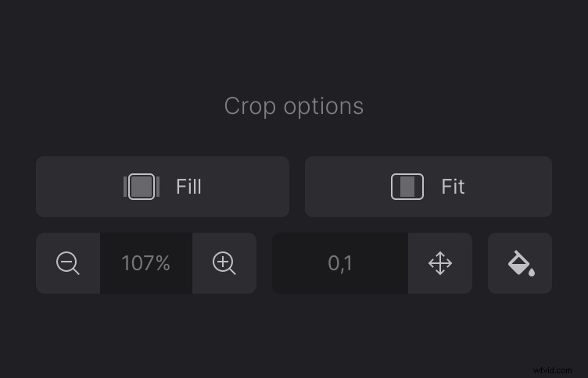Increase zoom above 107%
588x378 pixels.
pos(224,263)
